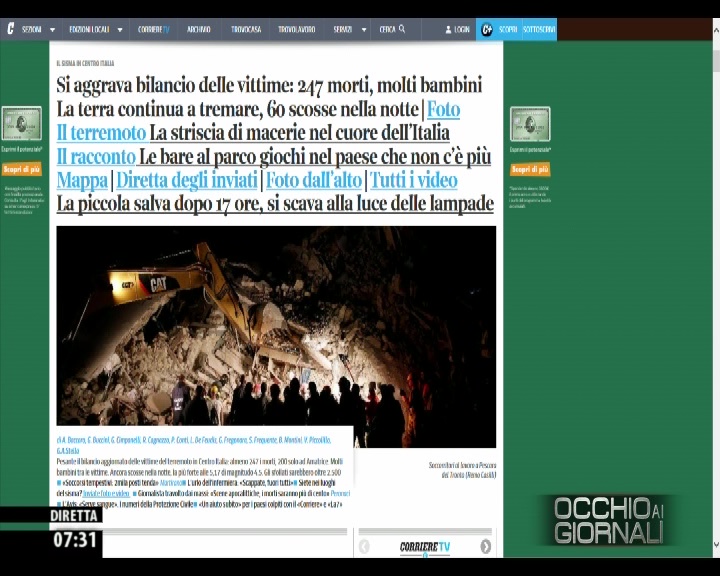Click left American Express card ad image
The width and height of the screenshot is (720, 576).
(22, 123)
